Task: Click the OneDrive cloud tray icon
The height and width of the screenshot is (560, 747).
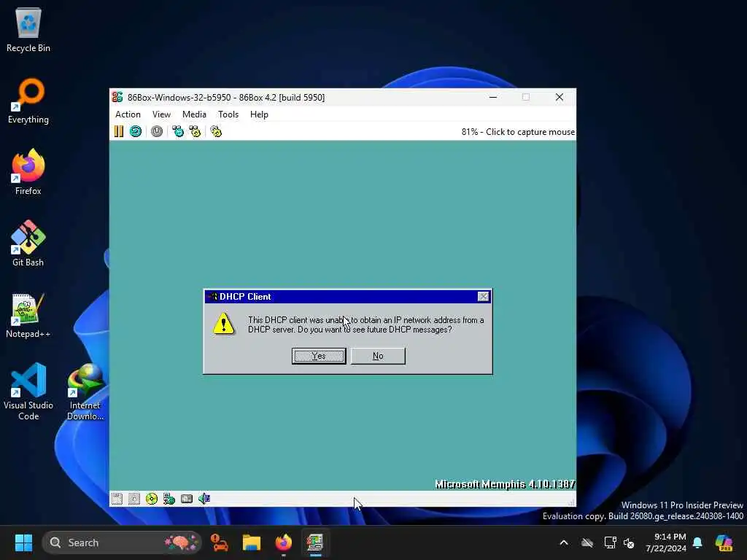Action: 587,542
